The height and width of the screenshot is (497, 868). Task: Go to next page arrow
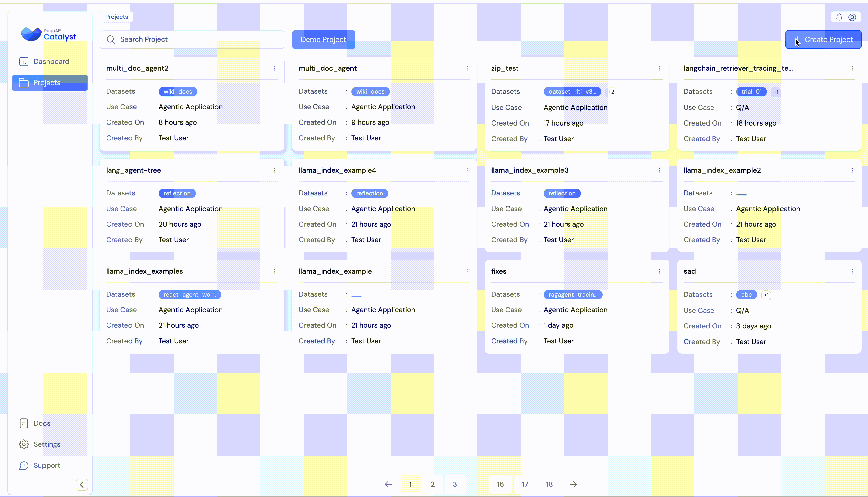coord(573,484)
